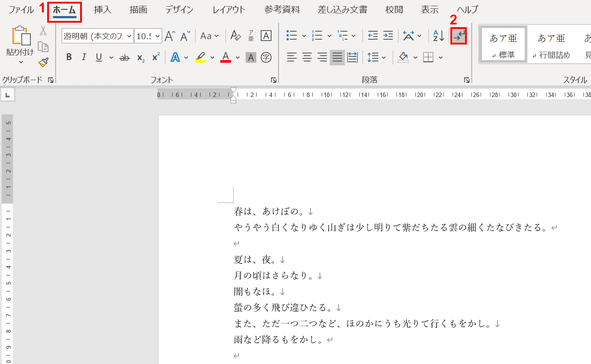Toggle justify alignment

pyautogui.click(x=337, y=57)
